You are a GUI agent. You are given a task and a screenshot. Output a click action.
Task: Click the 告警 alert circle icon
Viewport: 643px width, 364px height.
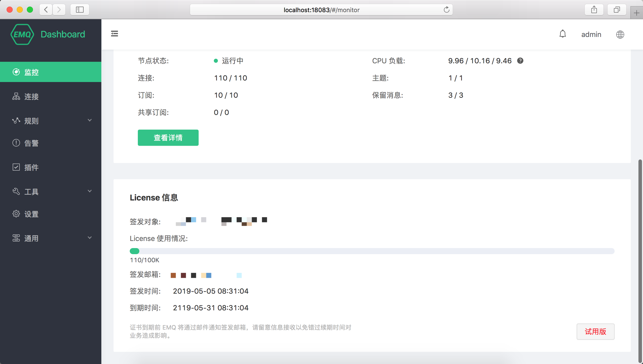tap(16, 143)
